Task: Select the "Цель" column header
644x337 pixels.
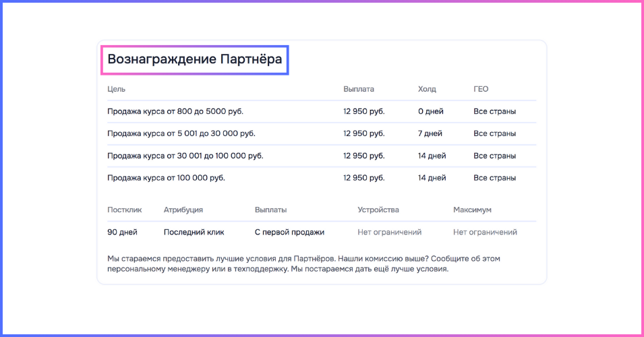Action: tap(116, 89)
